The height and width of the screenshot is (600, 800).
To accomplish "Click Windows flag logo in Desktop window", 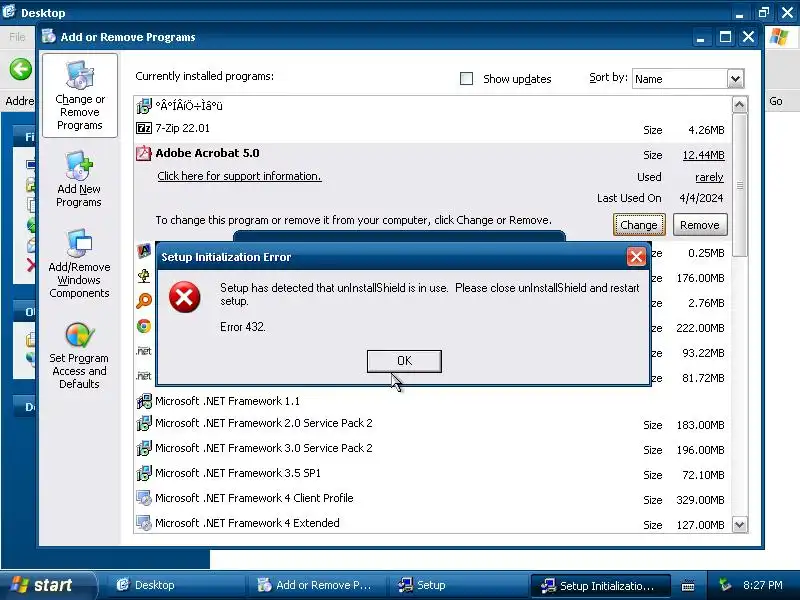I will click(x=779, y=37).
